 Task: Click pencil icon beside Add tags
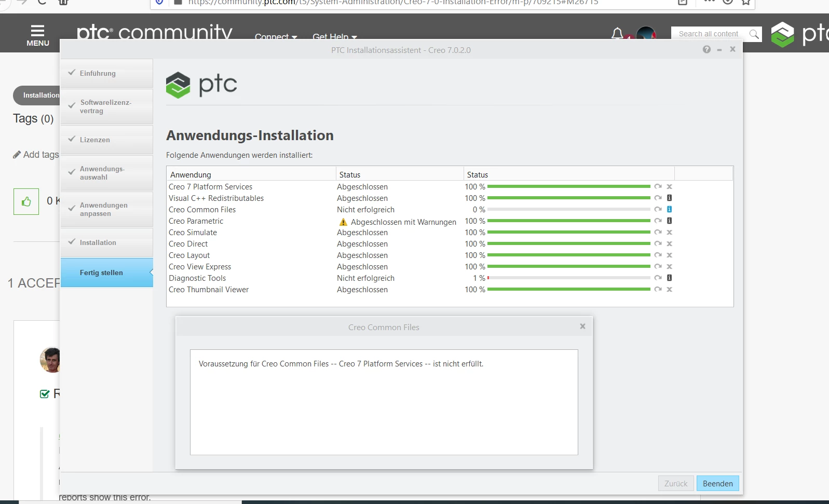click(x=17, y=155)
